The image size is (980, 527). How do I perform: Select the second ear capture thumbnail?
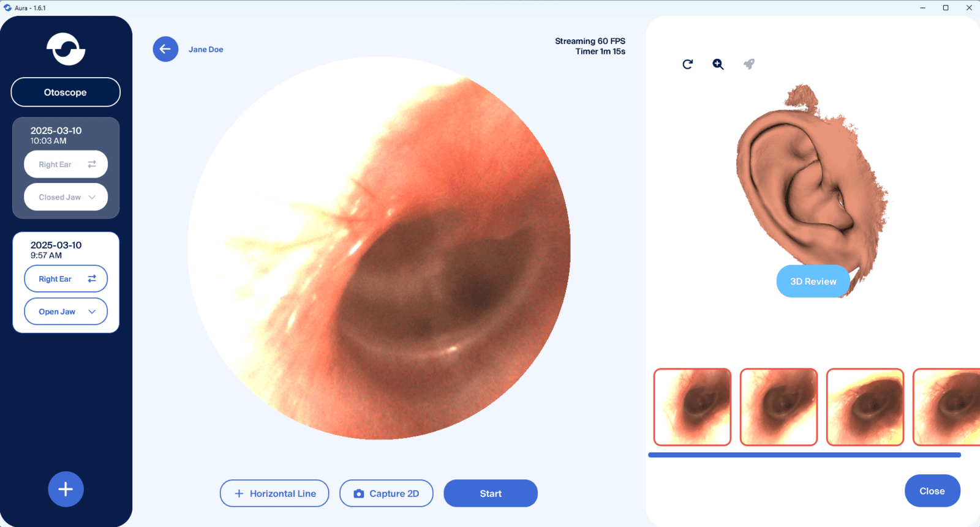coord(778,407)
